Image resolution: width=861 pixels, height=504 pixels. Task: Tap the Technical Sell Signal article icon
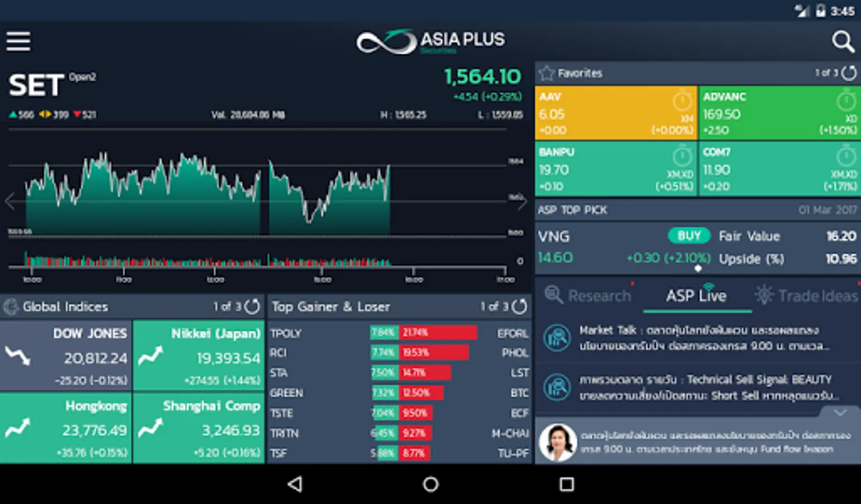557,387
